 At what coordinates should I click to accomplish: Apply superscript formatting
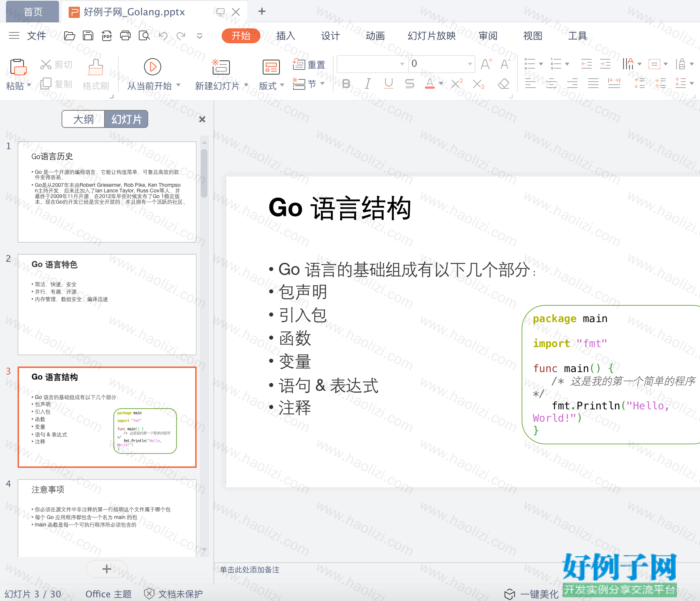457,84
